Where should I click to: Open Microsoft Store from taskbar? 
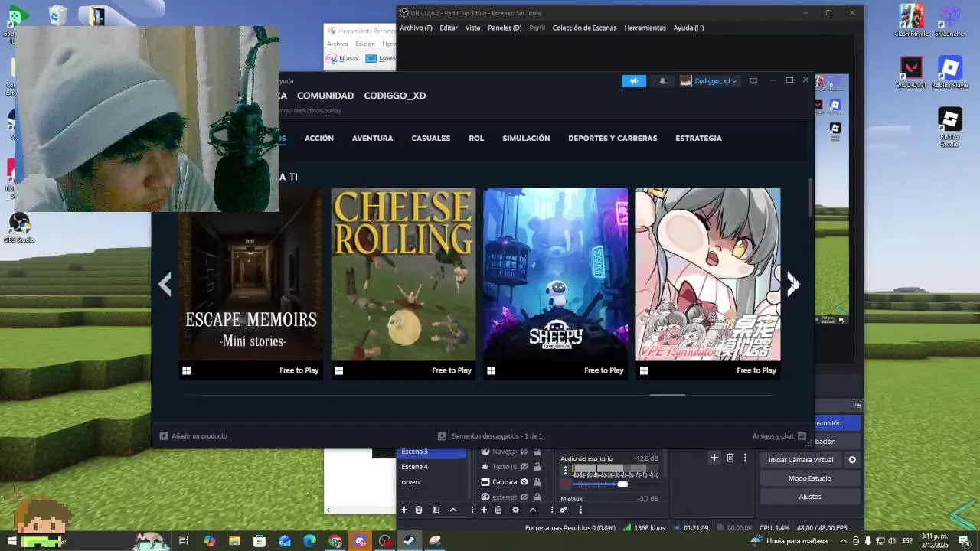[260, 541]
